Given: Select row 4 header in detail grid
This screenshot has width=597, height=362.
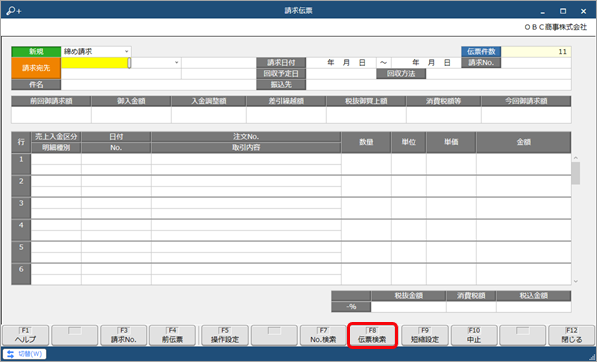Looking at the screenshot, I should 21,230.
